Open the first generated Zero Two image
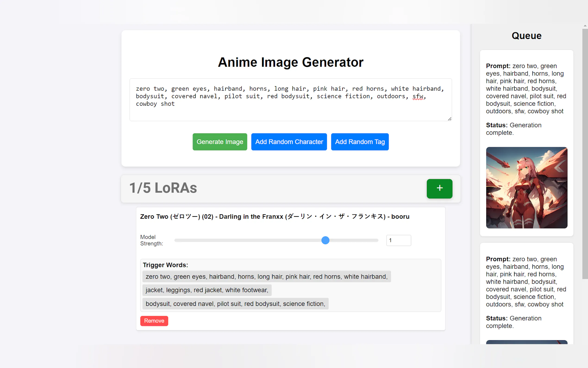588x368 pixels. (526, 187)
